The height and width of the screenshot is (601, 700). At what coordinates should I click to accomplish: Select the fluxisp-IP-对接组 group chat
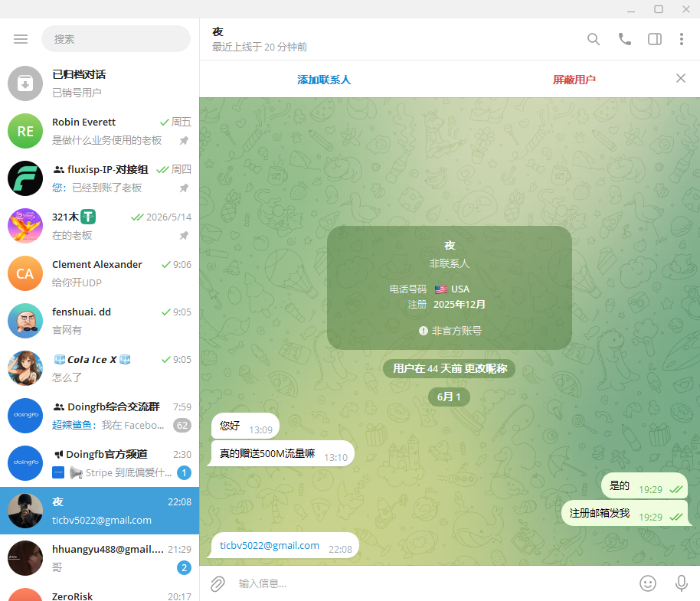point(100,178)
